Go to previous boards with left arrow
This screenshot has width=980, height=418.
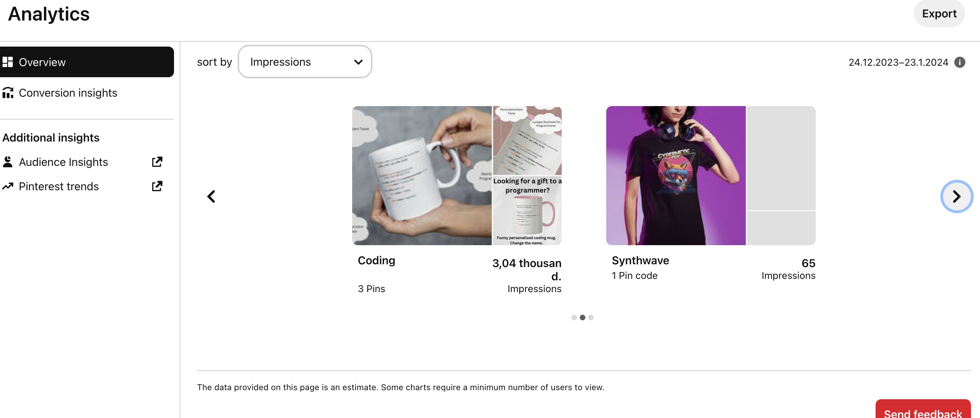(x=211, y=196)
